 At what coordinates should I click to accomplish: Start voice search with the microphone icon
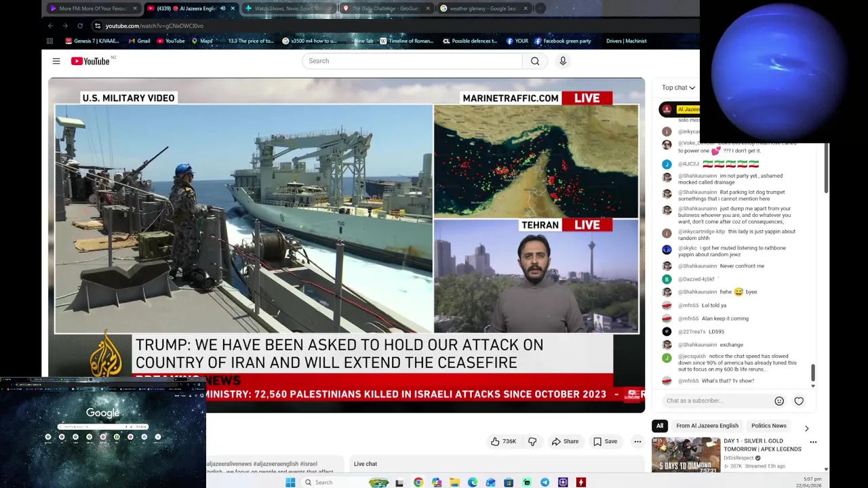point(563,61)
